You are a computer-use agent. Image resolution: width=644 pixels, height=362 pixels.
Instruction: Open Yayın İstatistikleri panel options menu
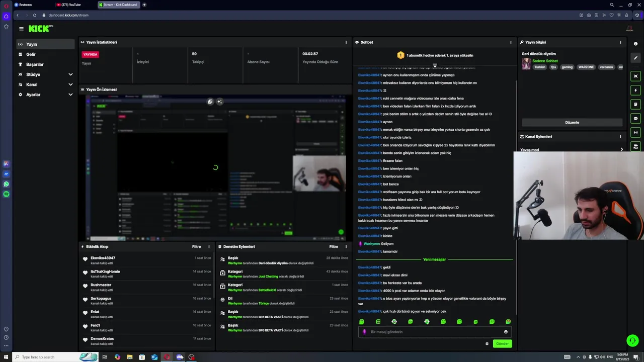coord(346,42)
